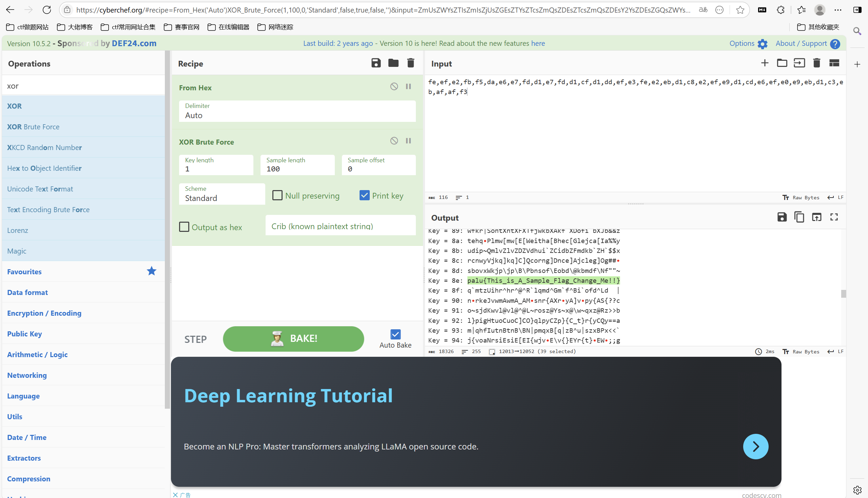Open ctf做题网站 bookmark folder
The image size is (868, 498).
tap(27, 27)
